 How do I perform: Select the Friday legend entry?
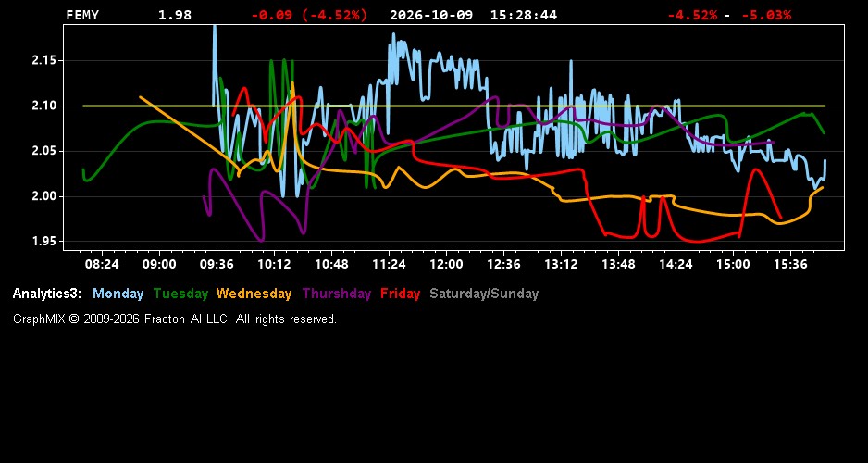pos(401,294)
